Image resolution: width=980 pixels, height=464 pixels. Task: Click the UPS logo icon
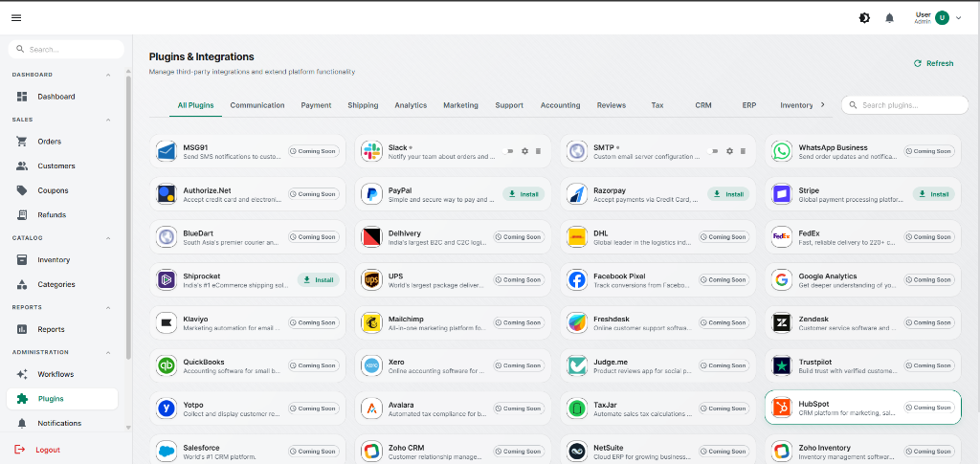(372, 279)
